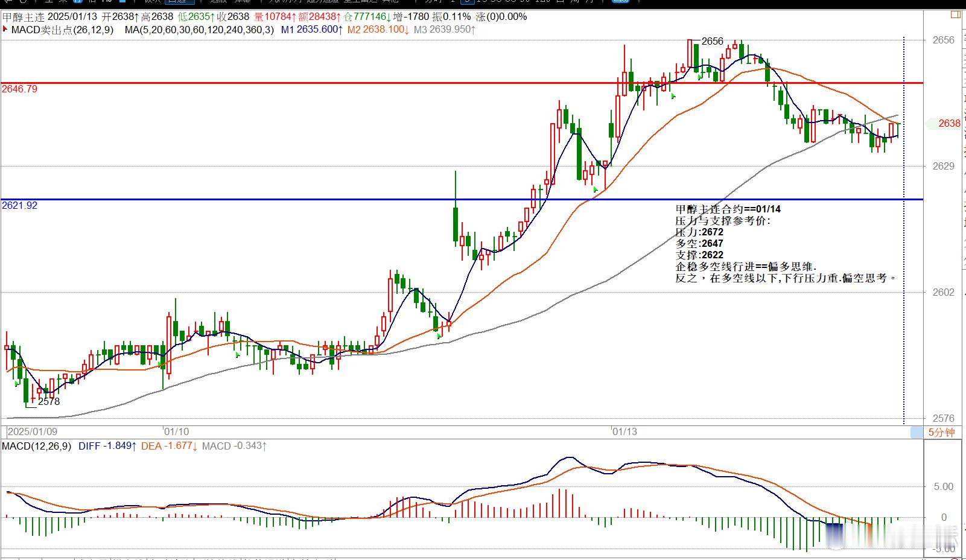Click the M3 2639.950 moving average value
This screenshot has height=560, width=966.
445,29
